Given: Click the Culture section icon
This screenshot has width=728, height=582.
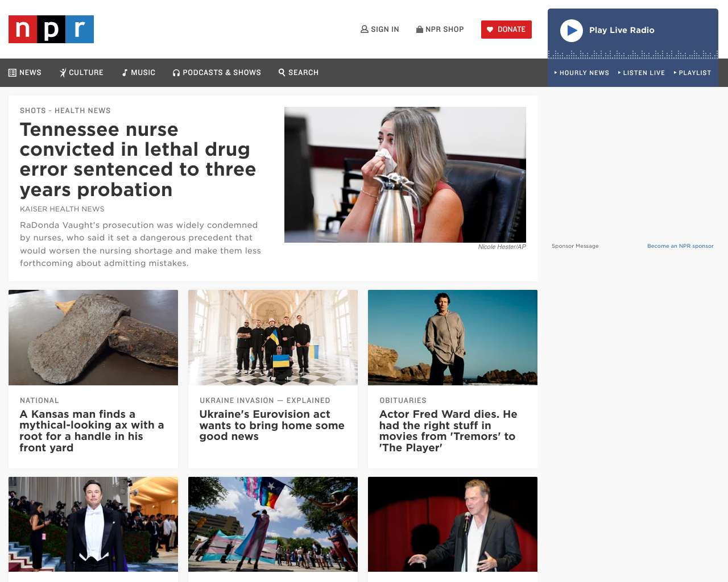Looking at the screenshot, I should point(63,73).
